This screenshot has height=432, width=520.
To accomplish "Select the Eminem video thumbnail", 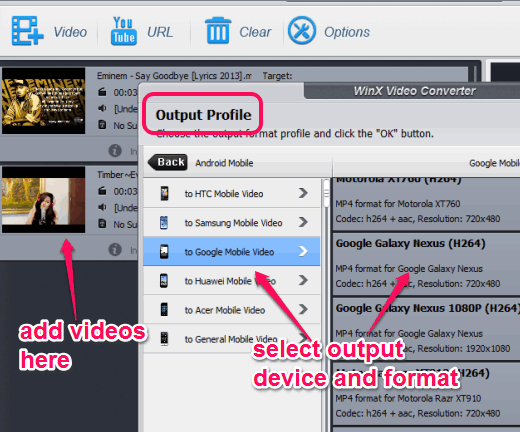I will click(x=43, y=101).
